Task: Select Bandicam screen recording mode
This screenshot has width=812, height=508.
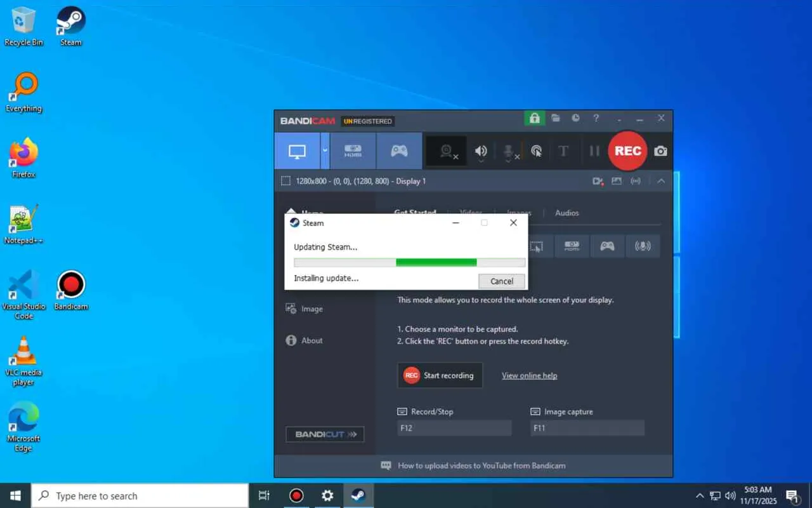Action: pyautogui.click(x=297, y=151)
